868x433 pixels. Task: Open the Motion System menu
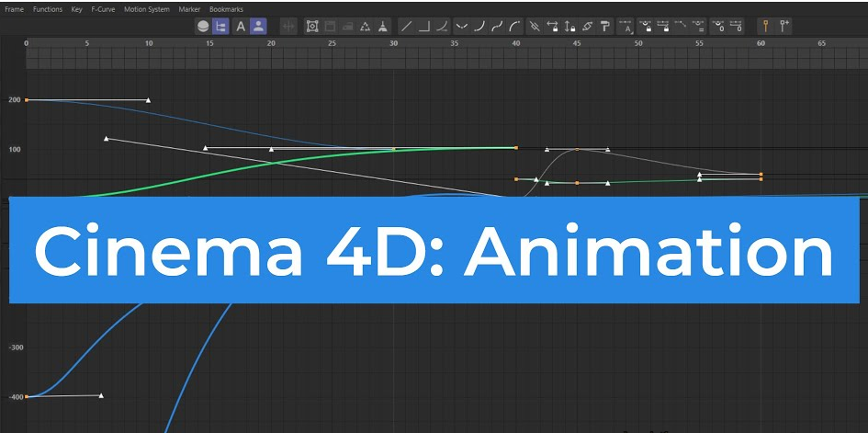(x=147, y=9)
